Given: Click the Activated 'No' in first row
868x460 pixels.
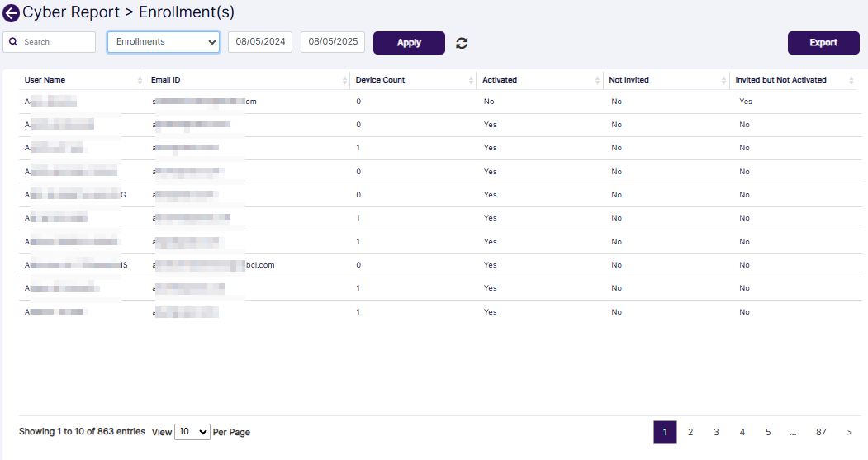Looking at the screenshot, I should coord(489,102).
